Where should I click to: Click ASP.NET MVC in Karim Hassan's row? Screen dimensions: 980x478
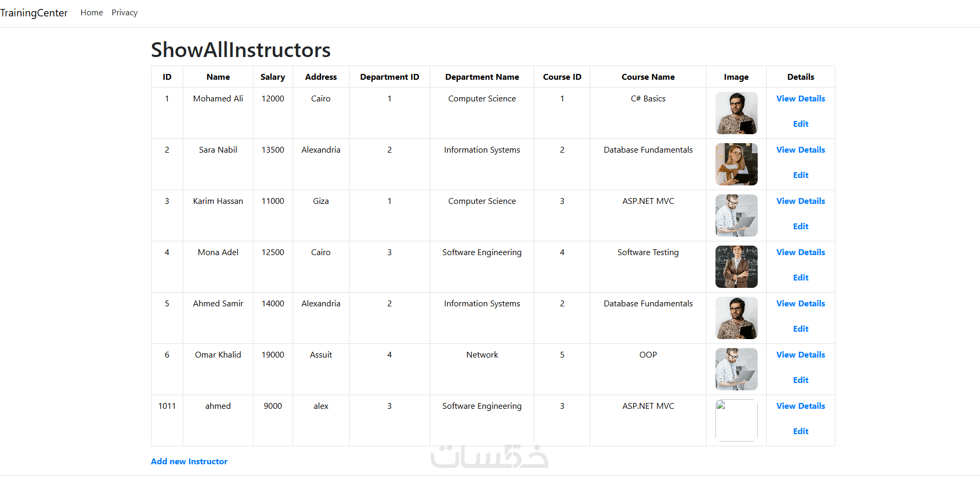point(648,201)
